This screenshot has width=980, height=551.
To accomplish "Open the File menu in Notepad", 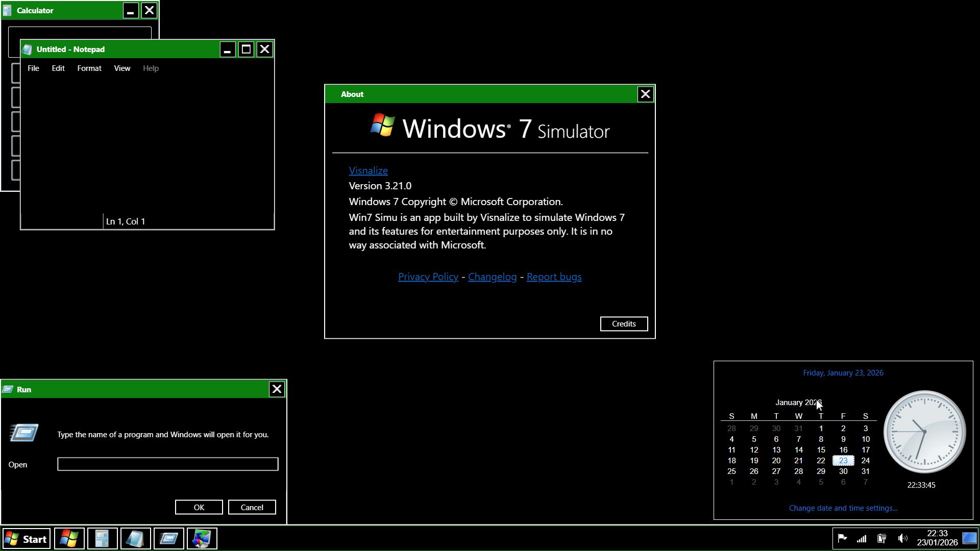I will point(33,68).
